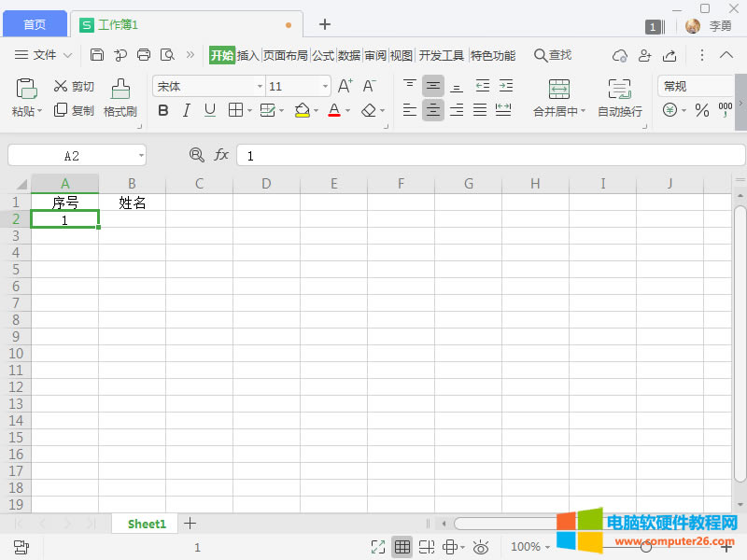This screenshot has width=747, height=560.
Task: Toggle eye protection mode in status bar
Action: point(481,547)
